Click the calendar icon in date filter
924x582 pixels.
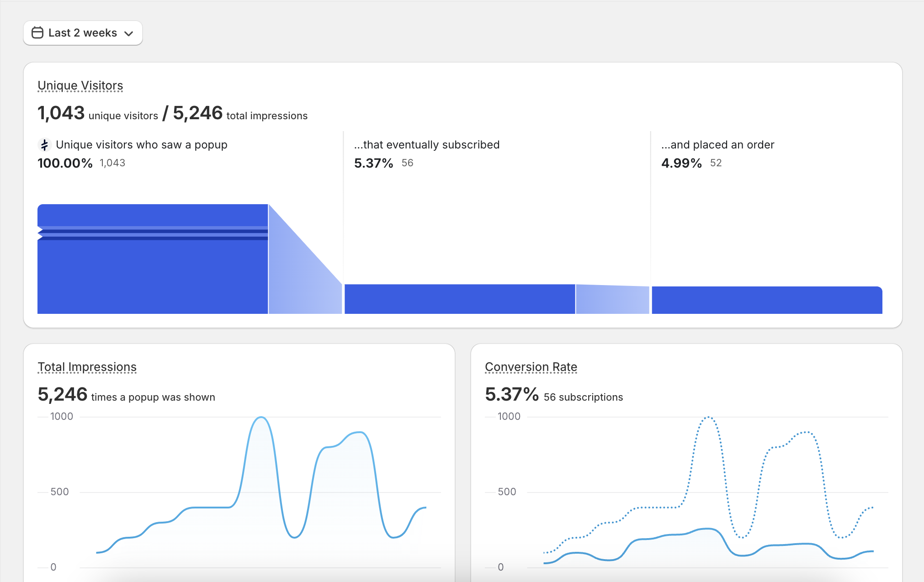click(37, 32)
